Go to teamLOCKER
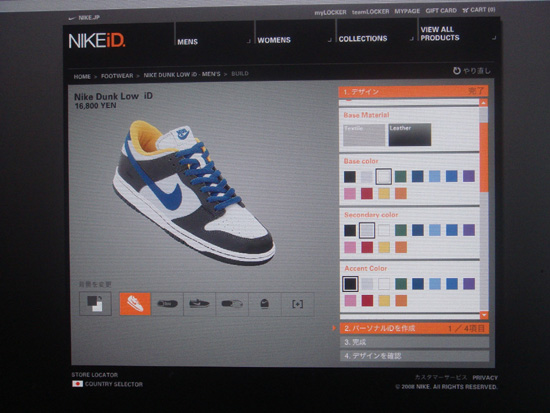This screenshot has height=413, width=550. pos(370,12)
